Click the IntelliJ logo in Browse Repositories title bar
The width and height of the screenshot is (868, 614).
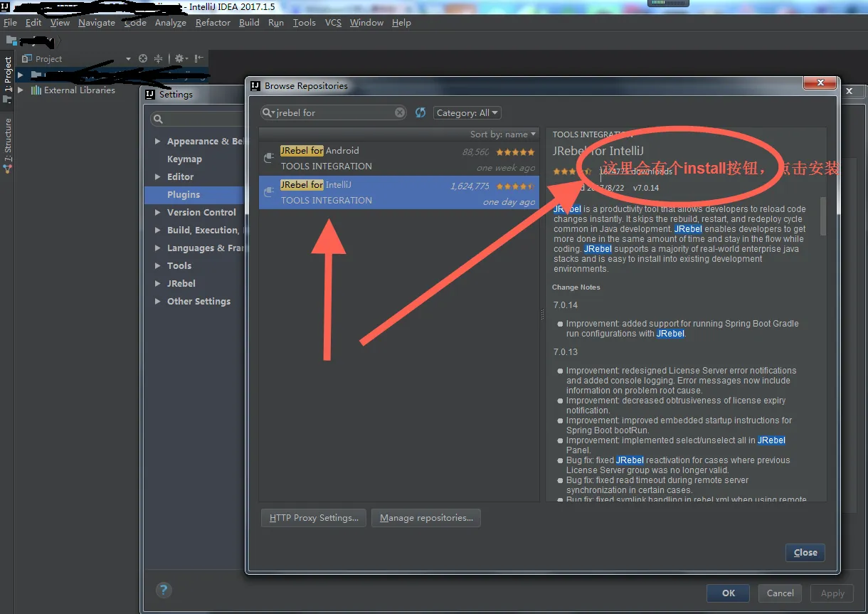pyautogui.click(x=255, y=85)
